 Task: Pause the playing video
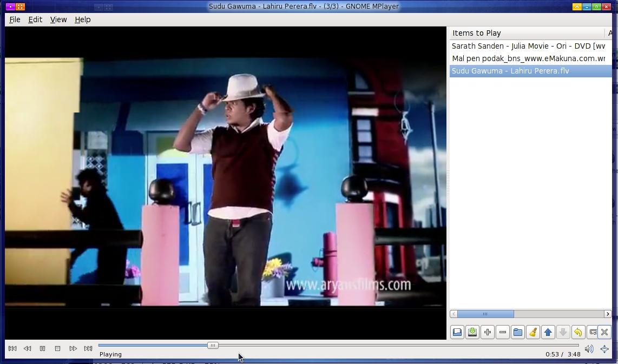pyautogui.click(x=43, y=349)
